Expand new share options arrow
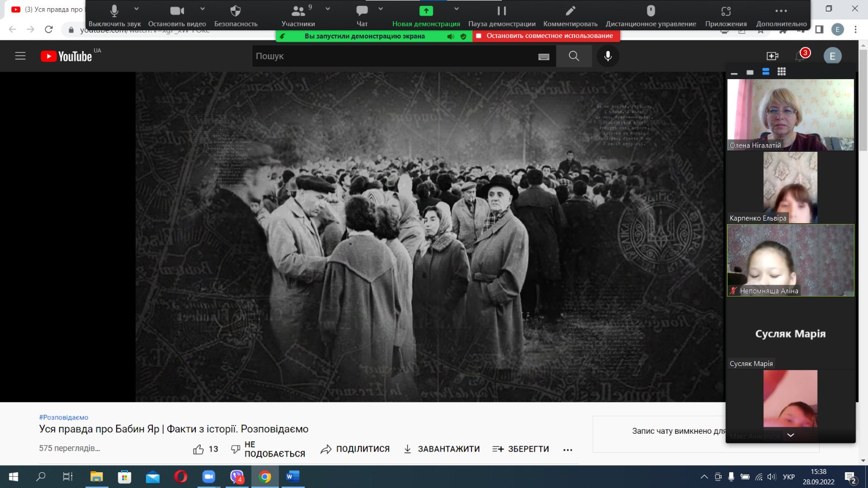Image resolution: width=868 pixels, height=488 pixels. 456,9
